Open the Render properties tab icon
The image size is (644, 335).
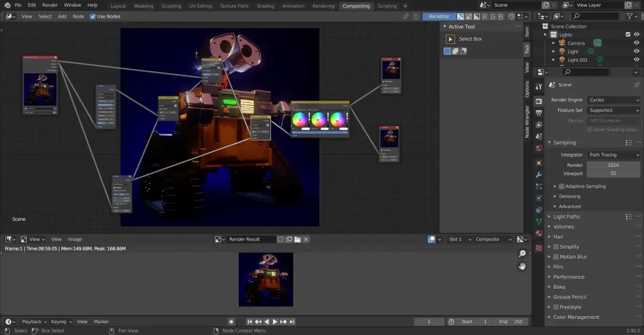(539, 101)
